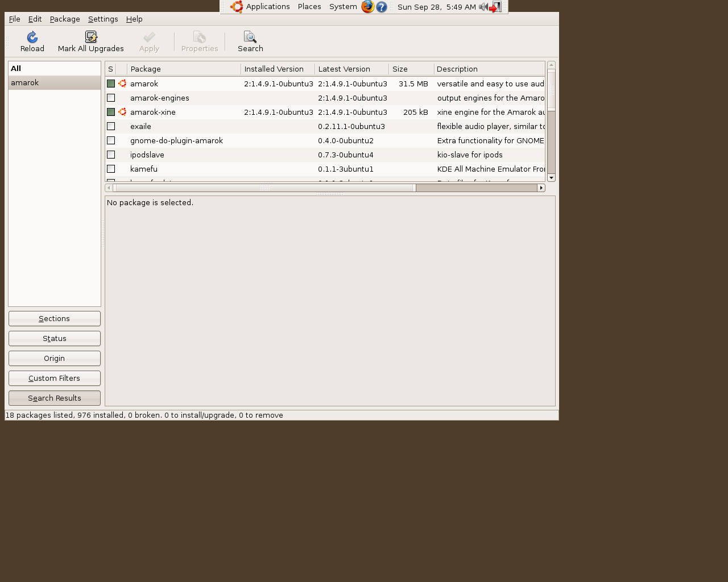Select the amarok-engines package name
The height and width of the screenshot is (582, 728).
160,98
